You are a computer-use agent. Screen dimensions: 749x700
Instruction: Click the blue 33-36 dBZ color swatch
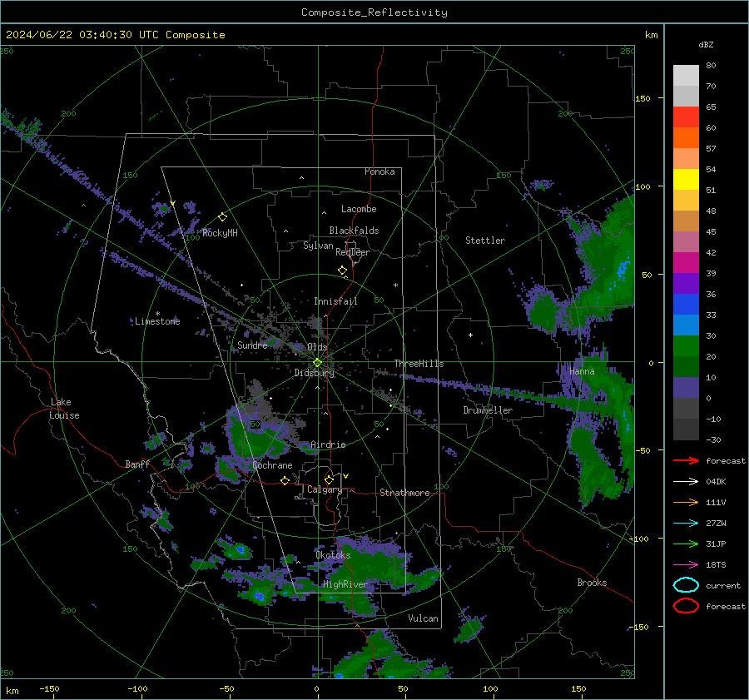click(686, 305)
